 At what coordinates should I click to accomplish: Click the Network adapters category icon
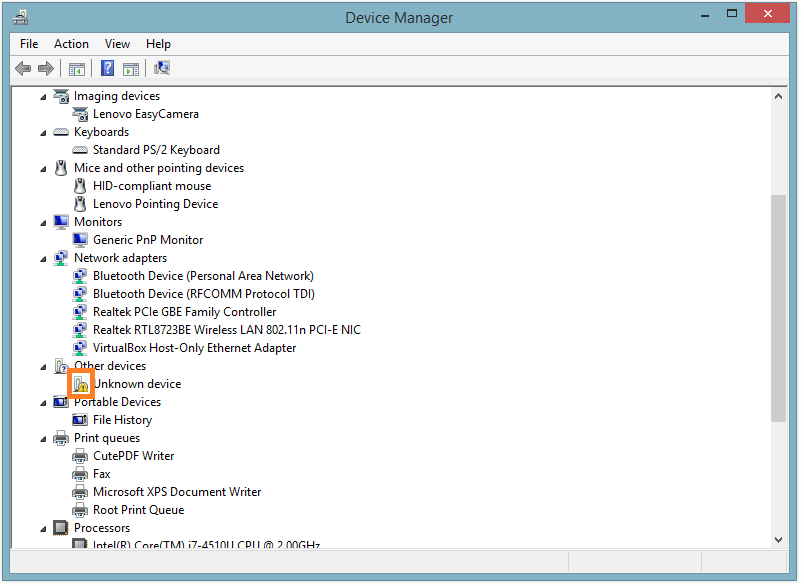pyautogui.click(x=61, y=258)
